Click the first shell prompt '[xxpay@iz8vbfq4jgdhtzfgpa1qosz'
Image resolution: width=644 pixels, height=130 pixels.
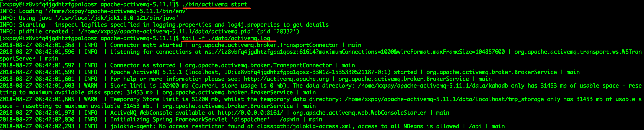[49, 5]
